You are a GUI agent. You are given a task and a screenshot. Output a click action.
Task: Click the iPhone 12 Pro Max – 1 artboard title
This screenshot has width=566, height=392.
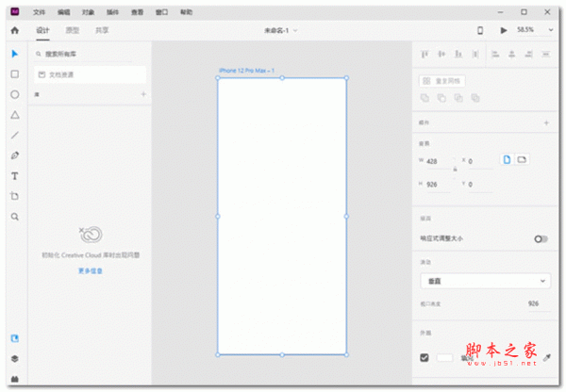(247, 71)
